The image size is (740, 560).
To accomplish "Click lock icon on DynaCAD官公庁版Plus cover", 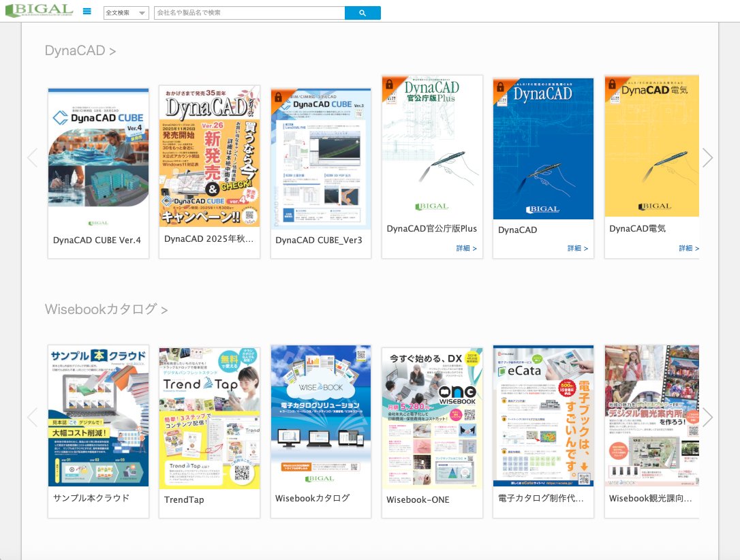I will pos(389,84).
